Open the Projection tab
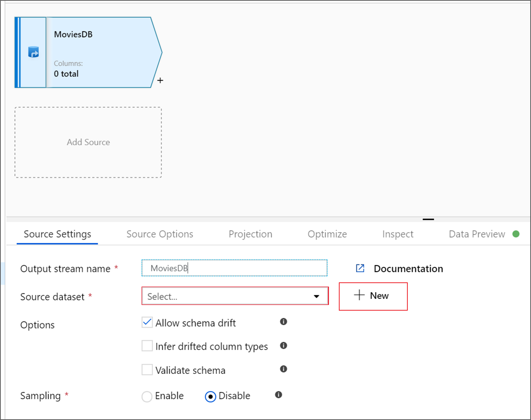 click(x=250, y=234)
